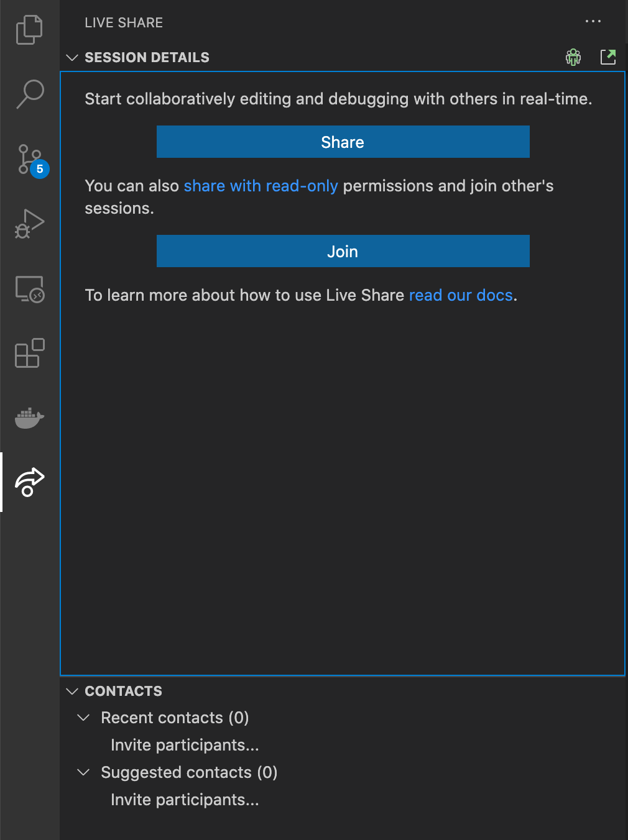Open the Explorer view
Image resolution: width=628 pixels, height=840 pixels.
29,29
